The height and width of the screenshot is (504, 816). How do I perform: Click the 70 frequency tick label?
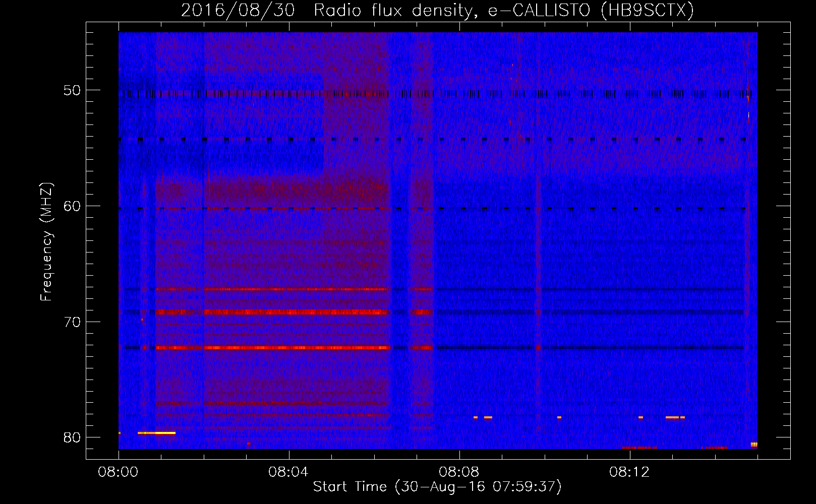[72, 322]
